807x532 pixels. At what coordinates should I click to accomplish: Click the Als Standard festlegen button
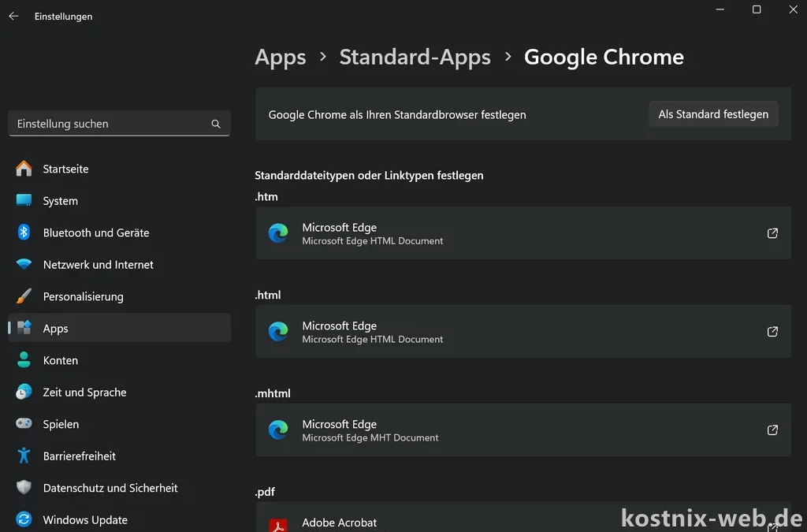pos(713,113)
